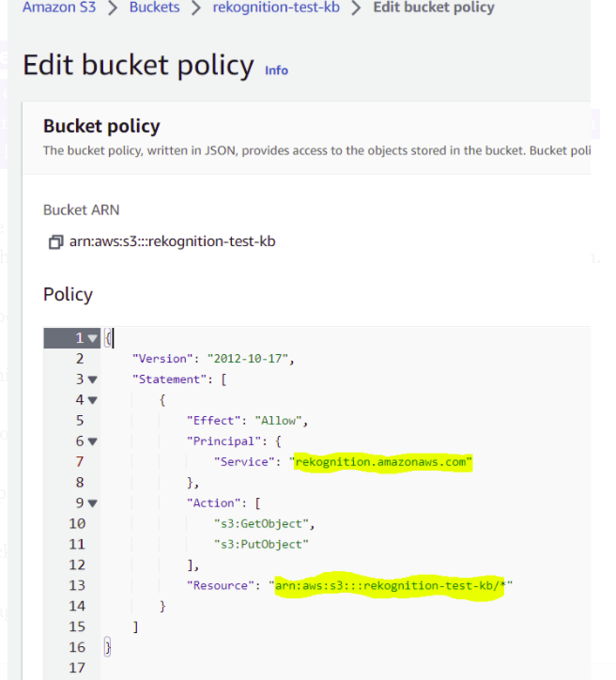
Task: Open the Info link beside the heading
Action: coord(276,70)
